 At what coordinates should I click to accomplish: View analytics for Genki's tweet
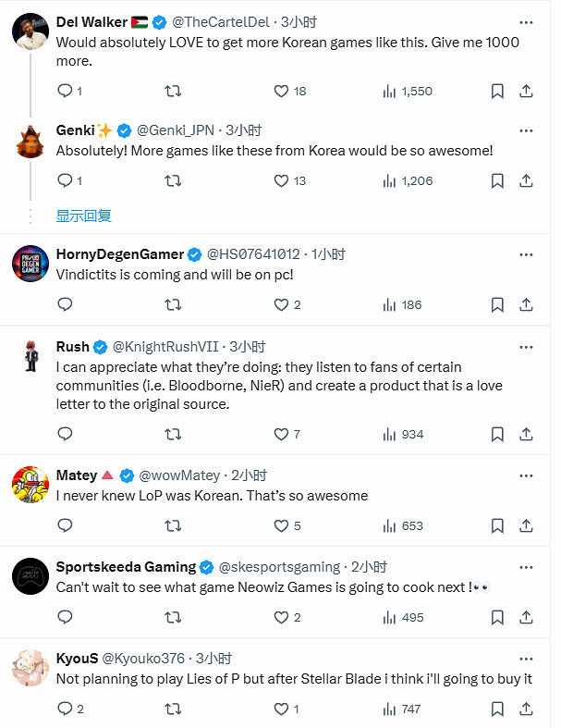point(390,180)
